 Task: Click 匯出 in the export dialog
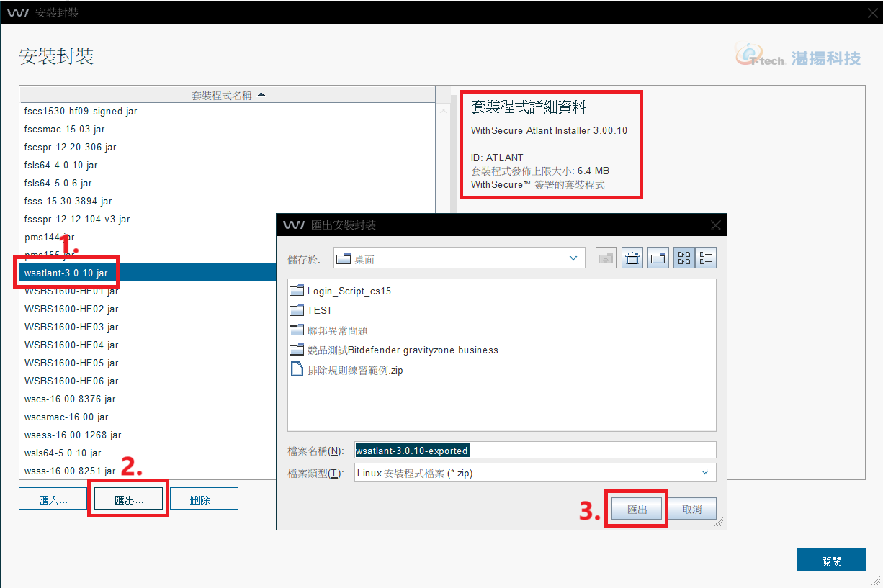637,509
